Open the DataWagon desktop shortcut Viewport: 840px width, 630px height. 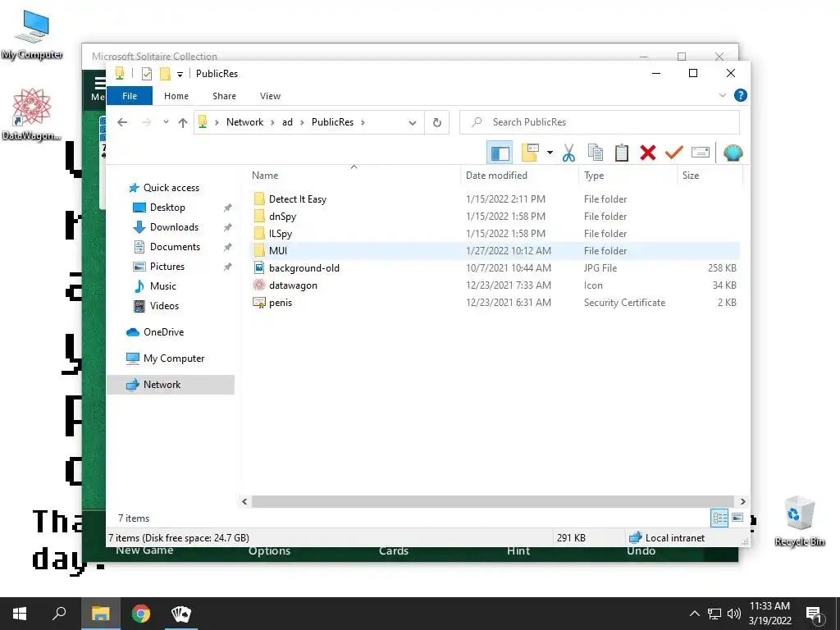pyautogui.click(x=32, y=115)
